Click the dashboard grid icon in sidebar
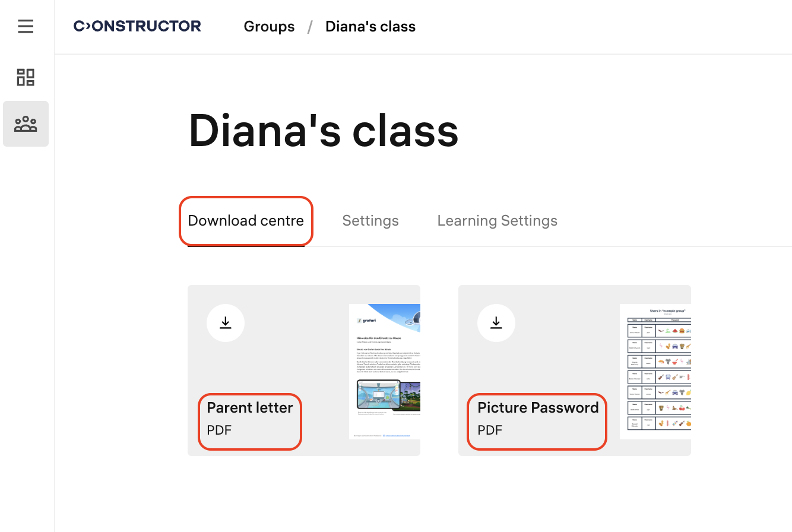 click(26, 77)
